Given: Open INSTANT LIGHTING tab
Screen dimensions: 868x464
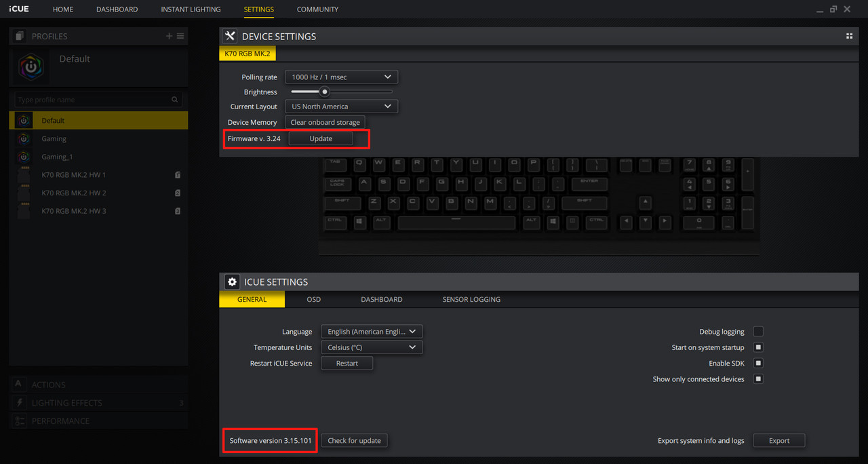Looking at the screenshot, I should tap(191, 9).
